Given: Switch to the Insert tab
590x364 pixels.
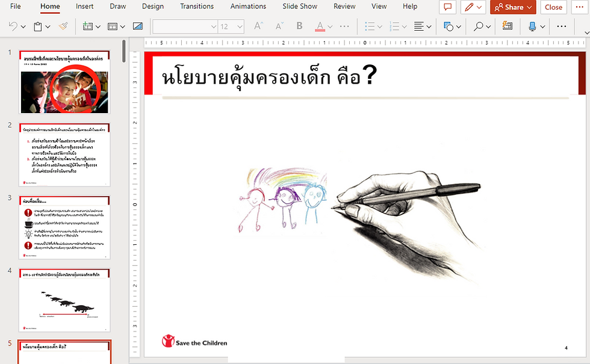Looking at the screenshot, I should [x=84, y=7].
